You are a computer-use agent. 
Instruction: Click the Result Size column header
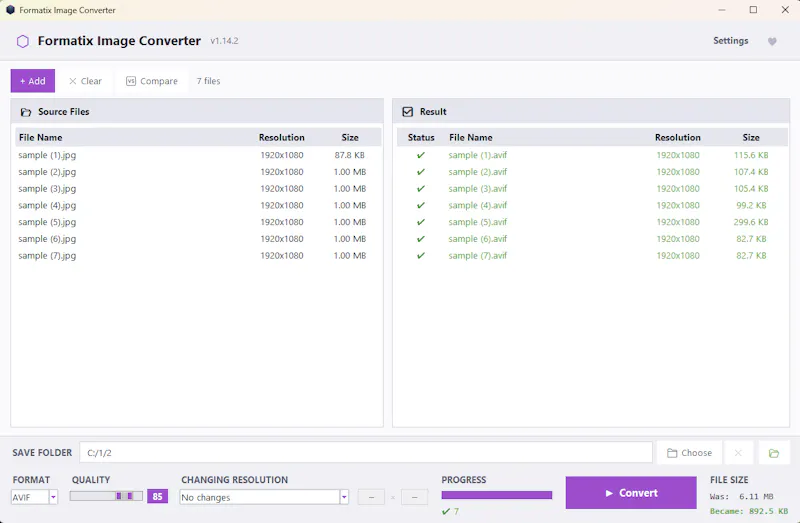[751, 138]
